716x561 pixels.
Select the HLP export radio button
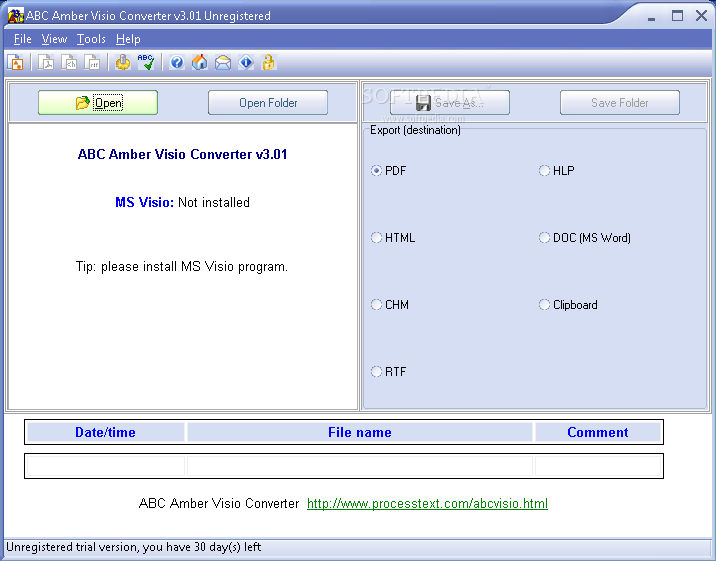544,171
